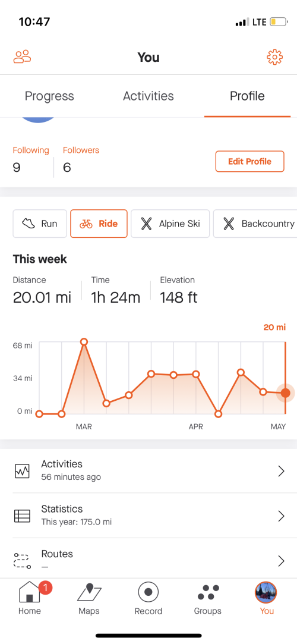Image resolution: width=297 pixels, height=644 pixels.
Task: Switch to the Activities tab
Action: (148, 96)
